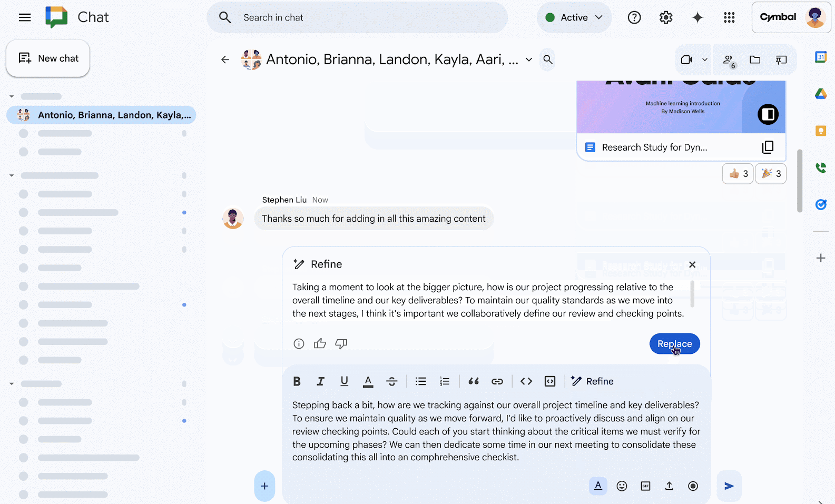The width and height of the screenshot is (835, 504).
Task: Toggle the text formatting toolbar
Action: pyautogui.click(x=598, y=486)
